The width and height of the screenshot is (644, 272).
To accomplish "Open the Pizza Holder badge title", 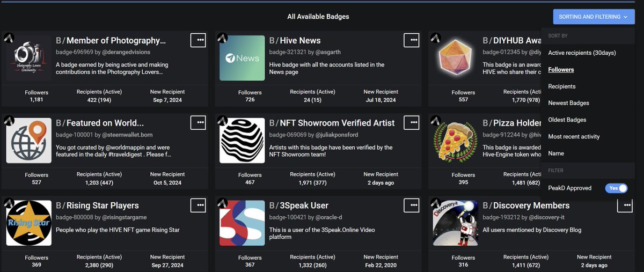I will coord(511,123).
